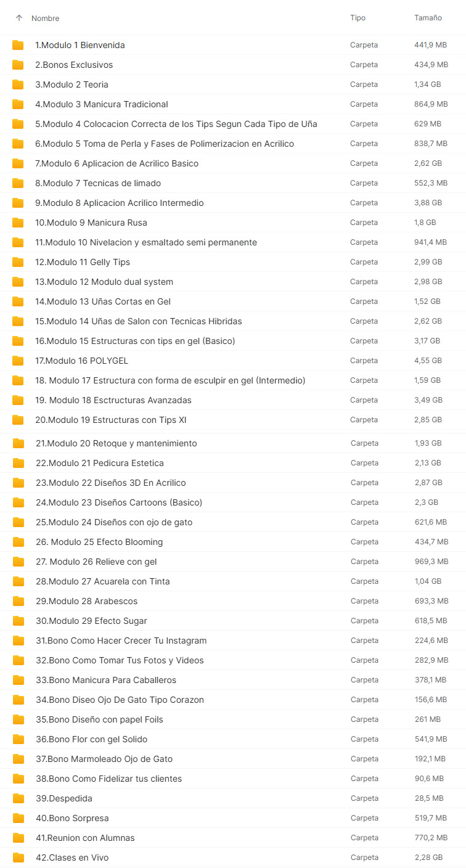Click the folder icon for 39.Despedida

pos(18,798)
